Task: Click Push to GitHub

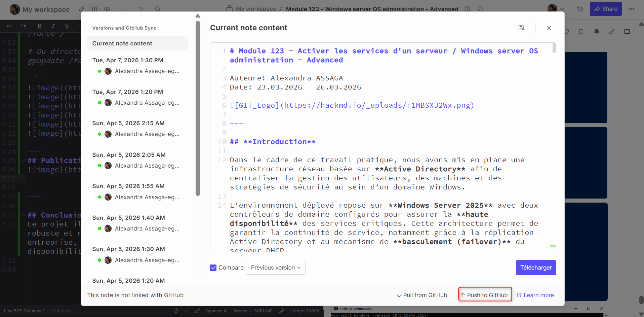Action: coord(485,295)
